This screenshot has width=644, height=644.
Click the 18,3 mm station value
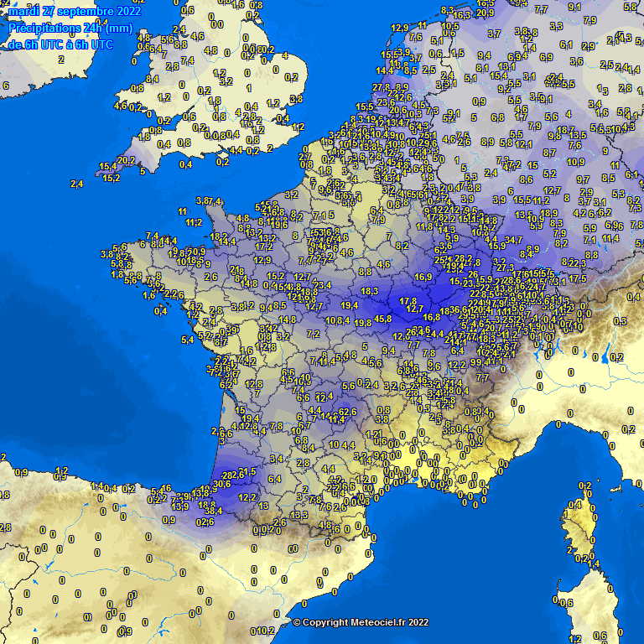(370, 291)
